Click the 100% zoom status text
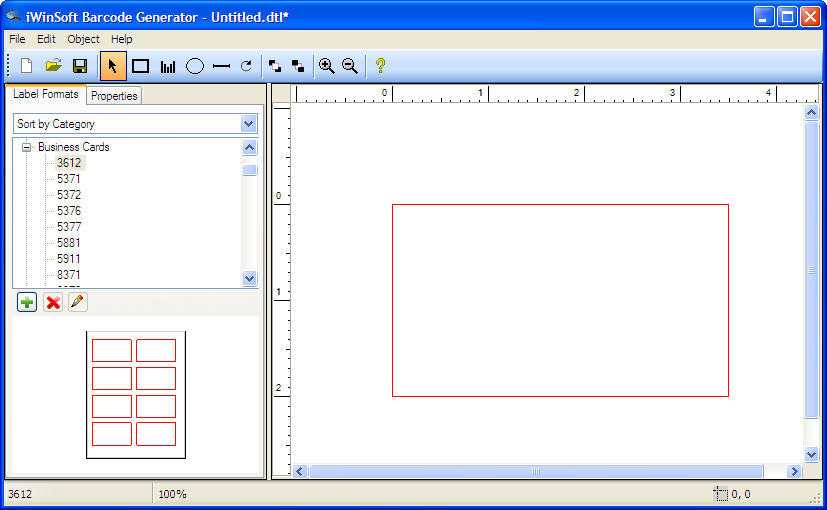 click(x=172, y=494)
